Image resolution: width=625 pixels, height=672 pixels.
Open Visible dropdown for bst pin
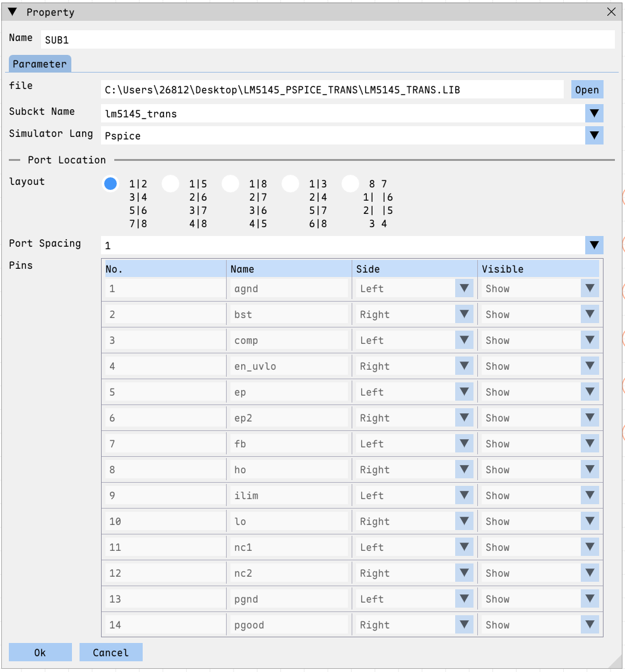pyautogui.click(x=590, y=314)
